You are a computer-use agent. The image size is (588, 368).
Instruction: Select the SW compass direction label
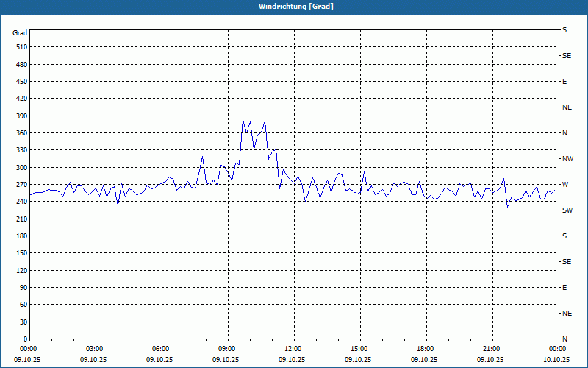(x=567, y=210)
